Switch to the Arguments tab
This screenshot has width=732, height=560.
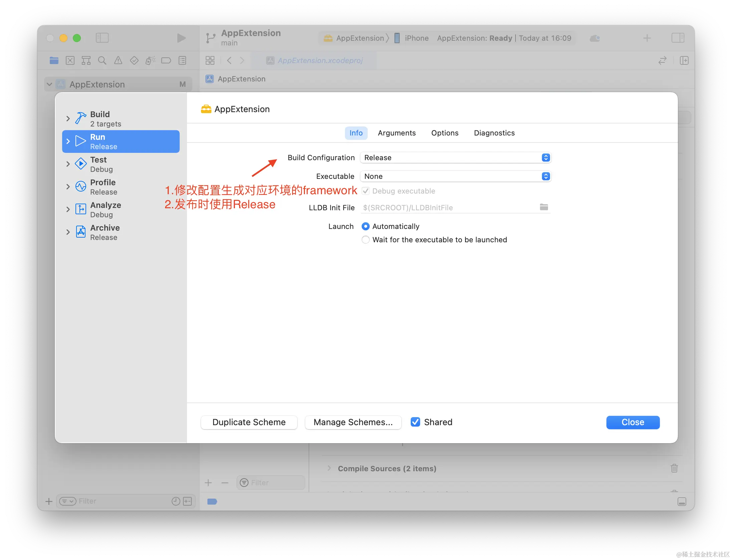tap(397, 133)
